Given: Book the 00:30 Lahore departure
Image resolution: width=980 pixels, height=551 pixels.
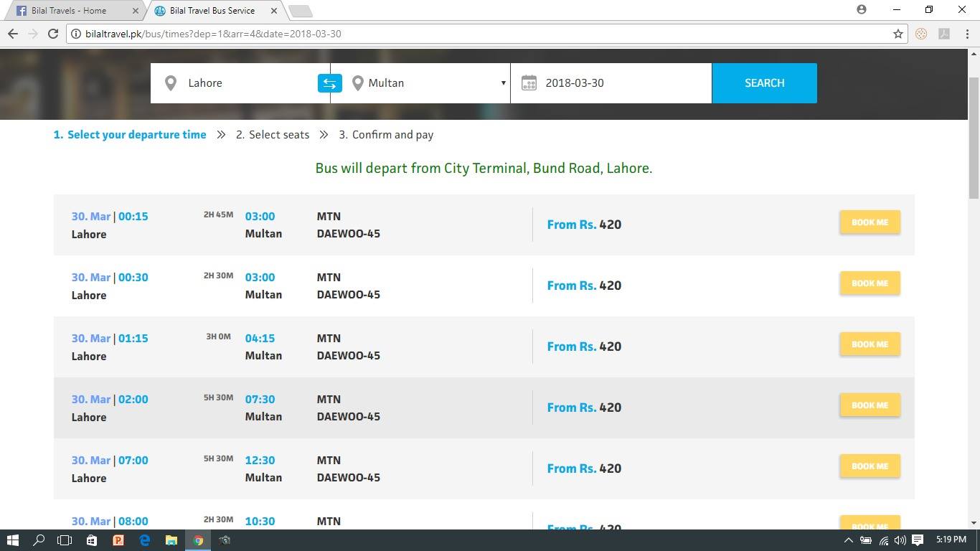Looking at the screenshot, I should point(870,283).
